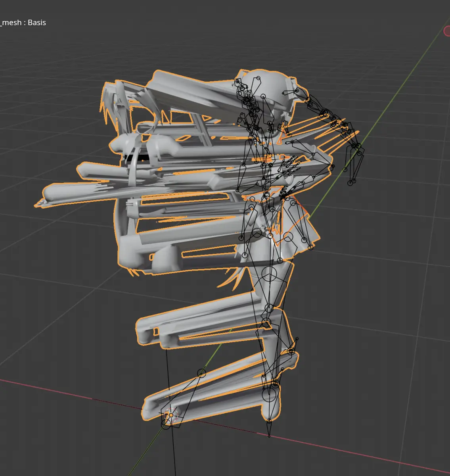The width and height of the screenshot is (450, 476).
Task: Click the "_mesh : Basis" viewport overlay text
Action: [23, 23]
